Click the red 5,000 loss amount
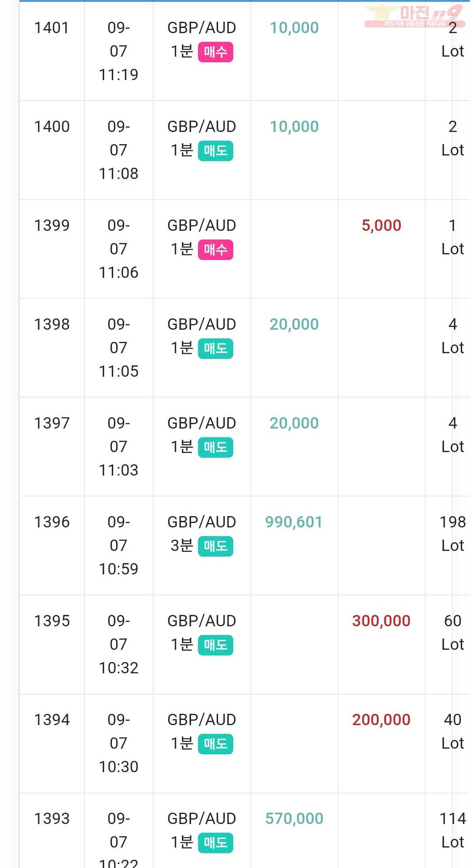This screenshot has width=470, height=868. pyautogui.click(x=381, y=226)
